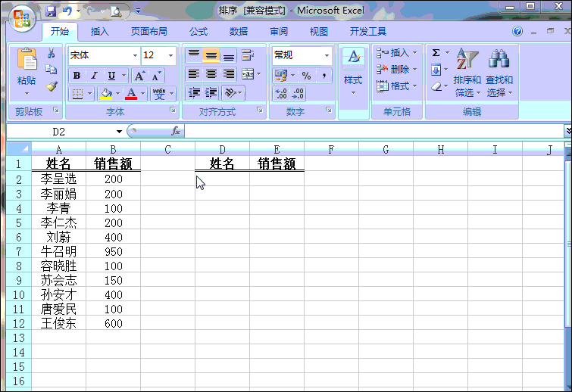
Task: Save workbook via quick access toolbar
Action: (51, 11)
